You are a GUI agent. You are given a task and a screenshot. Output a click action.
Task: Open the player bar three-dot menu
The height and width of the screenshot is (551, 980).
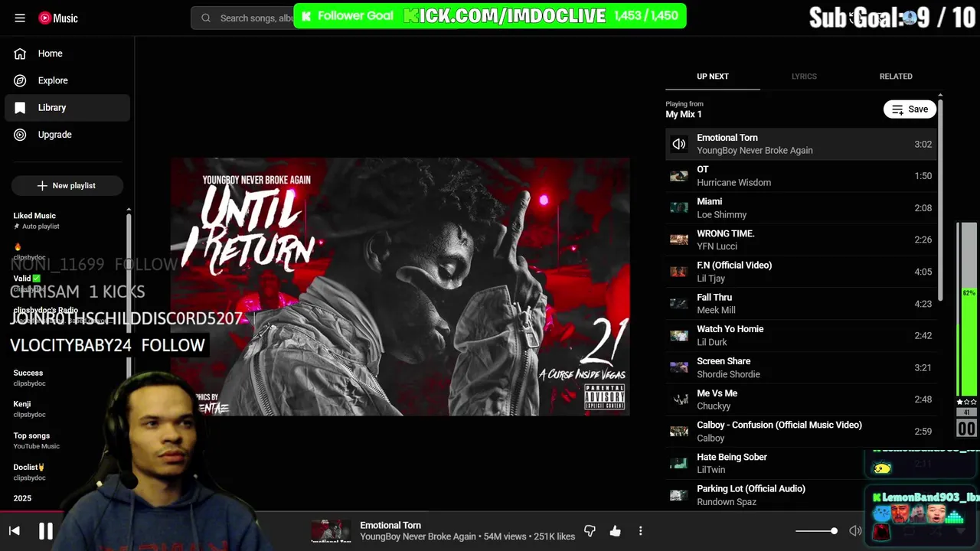tap(641, 530)
